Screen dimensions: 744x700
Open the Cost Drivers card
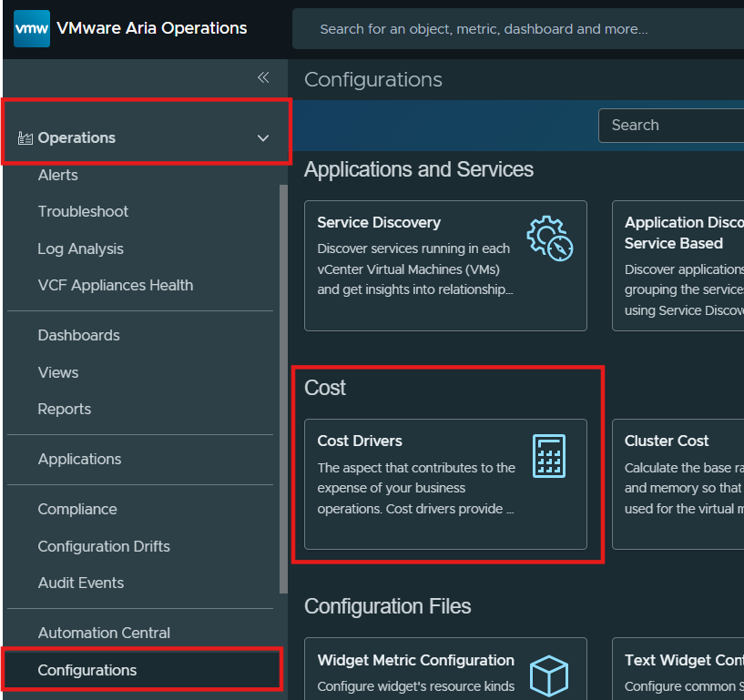click(x=445, y=483)
